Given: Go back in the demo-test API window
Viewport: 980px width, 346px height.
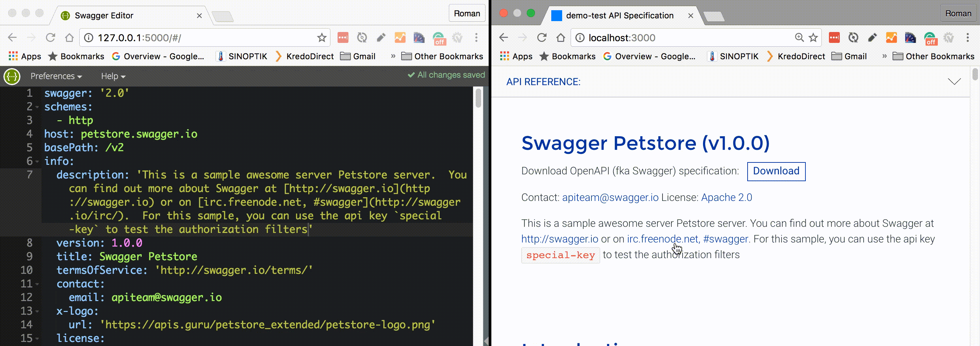Looking at the screenshot, I should 504,38.
